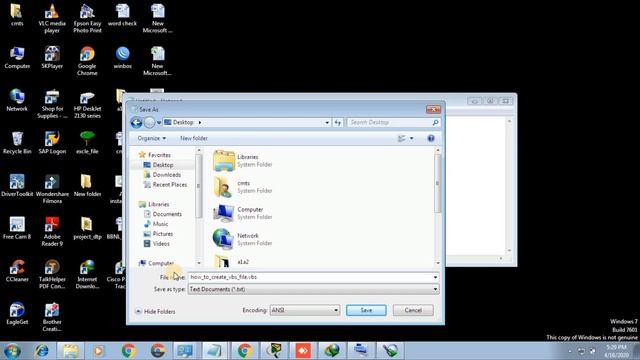Select the winbox desktop icon
Image resolution: width=640 pixels, height=360 pixels.
coord(122,58)
